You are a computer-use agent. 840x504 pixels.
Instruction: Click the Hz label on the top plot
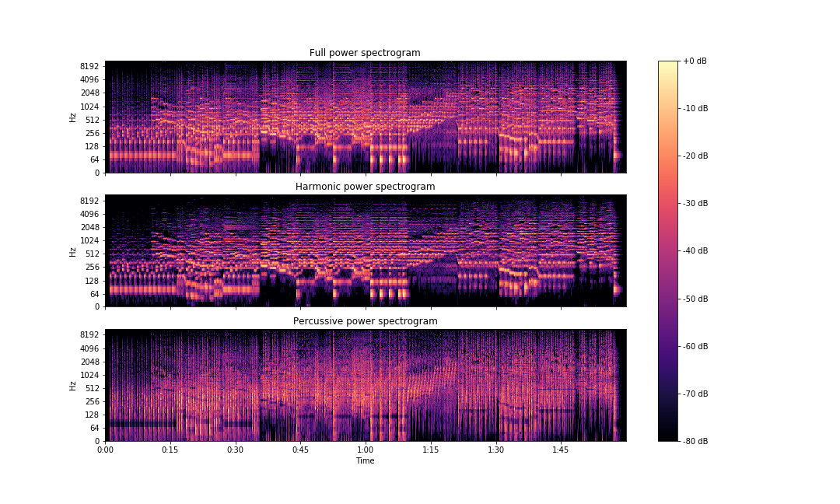[x=71, y=117]
